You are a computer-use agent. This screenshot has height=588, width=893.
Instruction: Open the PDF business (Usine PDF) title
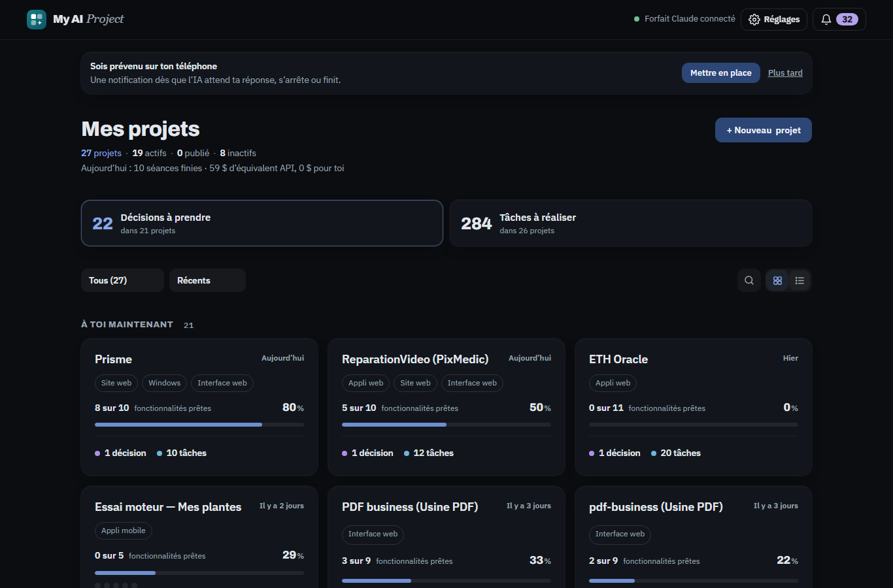tap(410, 507)
